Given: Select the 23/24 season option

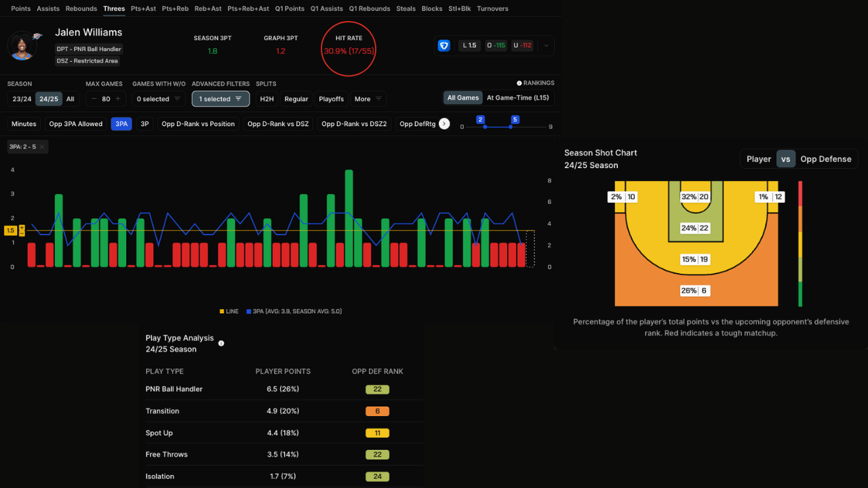Looking at the screenshot, I should 22,99.
